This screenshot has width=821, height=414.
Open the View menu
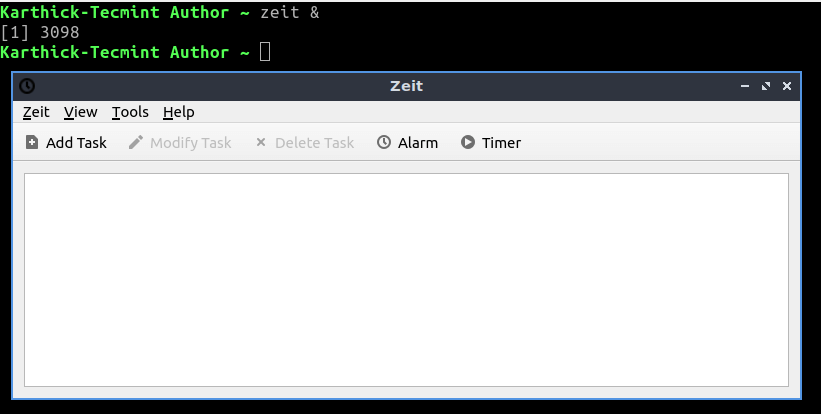pyautogui.click(x=81, y=112)
